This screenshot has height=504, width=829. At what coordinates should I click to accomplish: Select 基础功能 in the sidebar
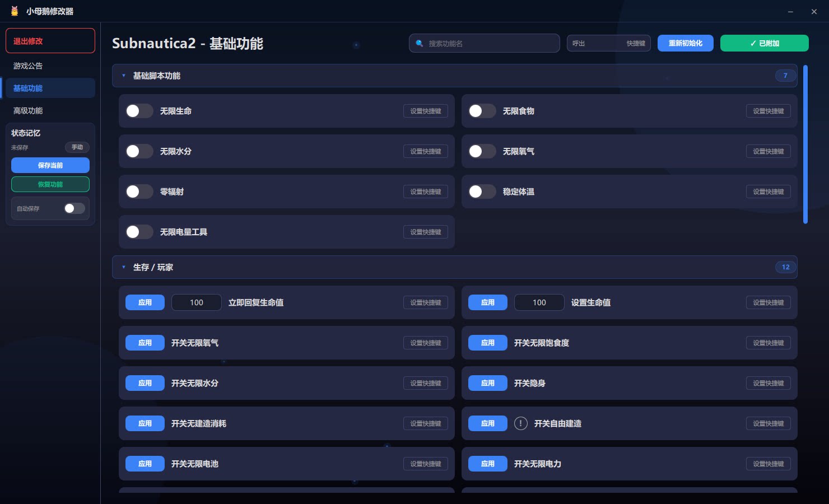pos(50,88)
